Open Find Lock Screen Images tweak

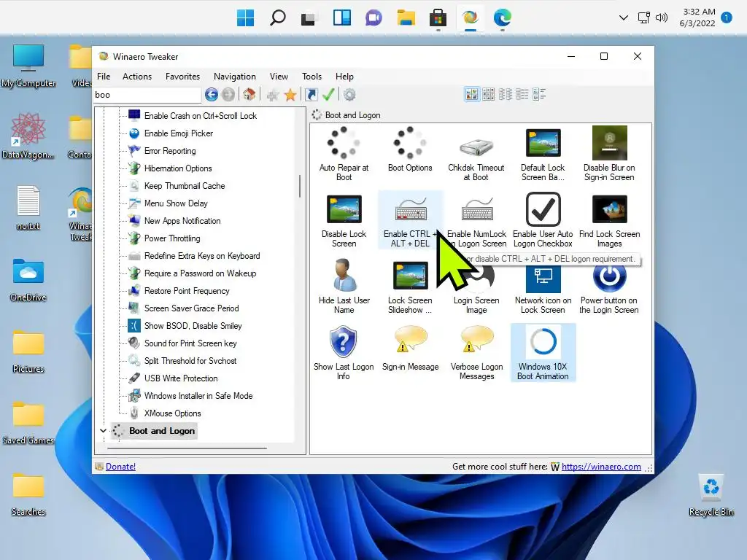point(609,220)
